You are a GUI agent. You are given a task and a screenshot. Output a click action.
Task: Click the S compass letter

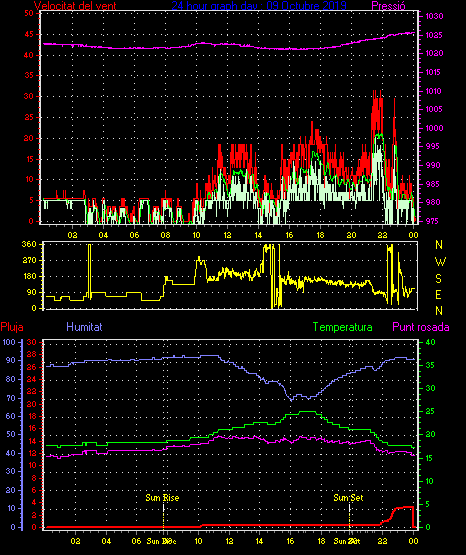438,279
